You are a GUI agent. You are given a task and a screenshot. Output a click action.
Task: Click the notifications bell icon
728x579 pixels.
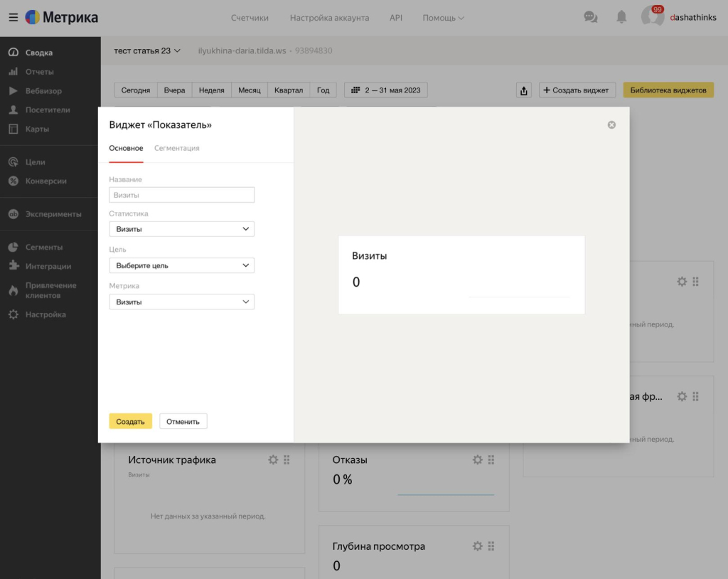(x=621, y=17)
